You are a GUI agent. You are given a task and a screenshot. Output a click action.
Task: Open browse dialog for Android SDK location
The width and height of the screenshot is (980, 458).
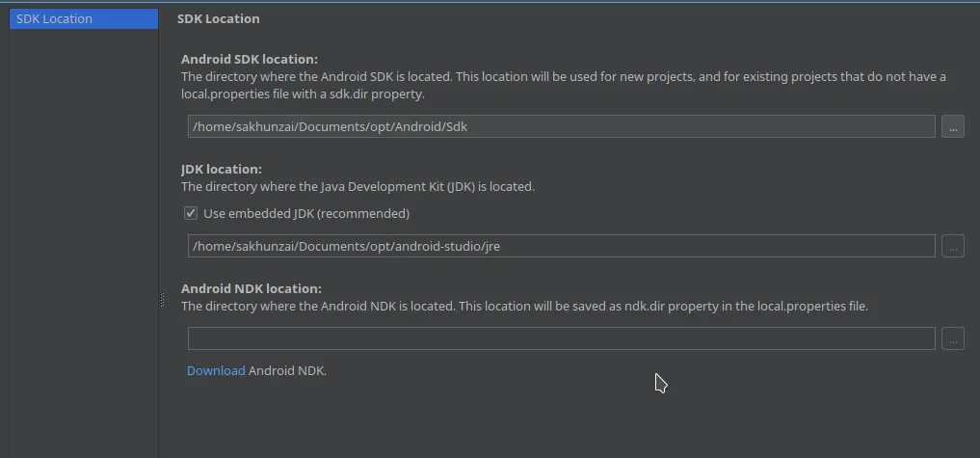[x=952, y=126]
